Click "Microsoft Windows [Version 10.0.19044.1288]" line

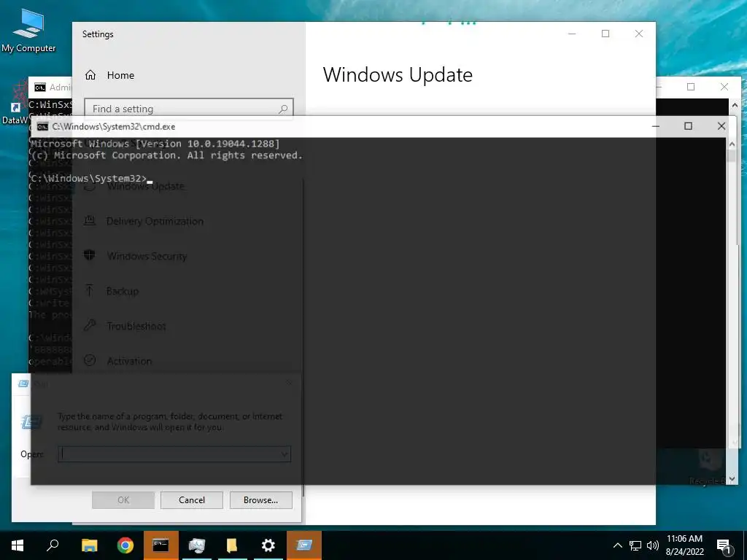[155, 144]
